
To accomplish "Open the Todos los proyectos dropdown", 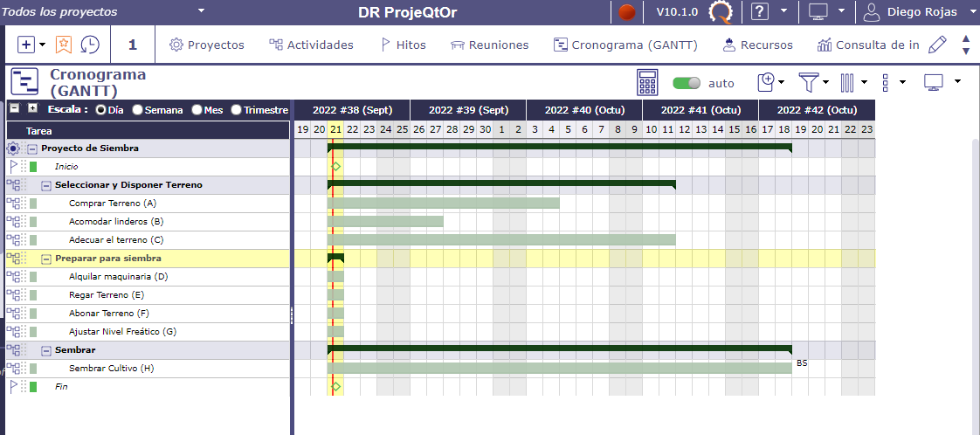I will point(105,12).
